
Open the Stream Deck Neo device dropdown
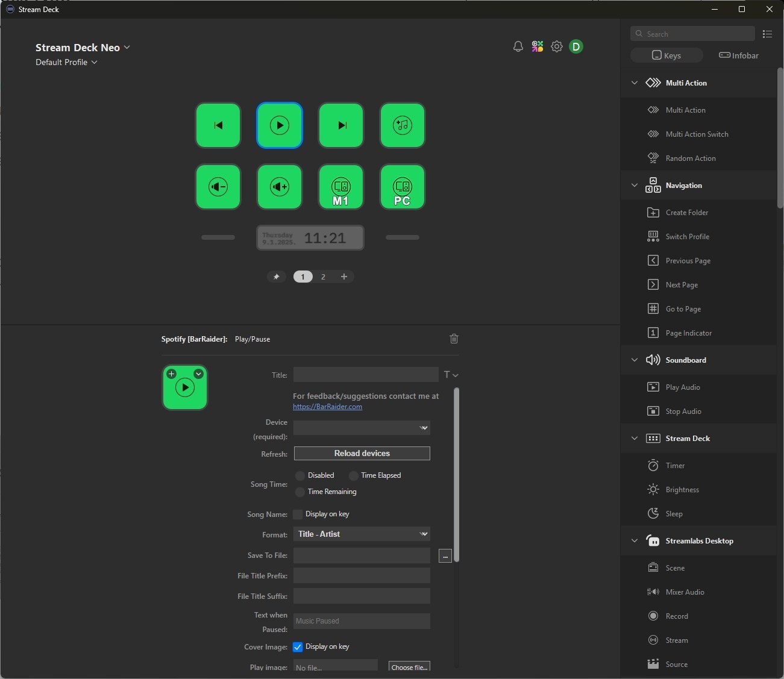83,48
